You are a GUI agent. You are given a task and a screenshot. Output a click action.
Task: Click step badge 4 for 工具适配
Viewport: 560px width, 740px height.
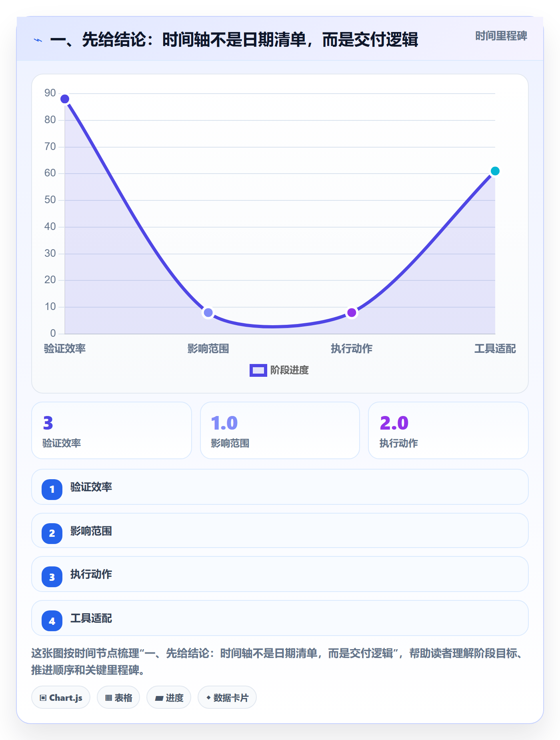(x=52, y=621)
